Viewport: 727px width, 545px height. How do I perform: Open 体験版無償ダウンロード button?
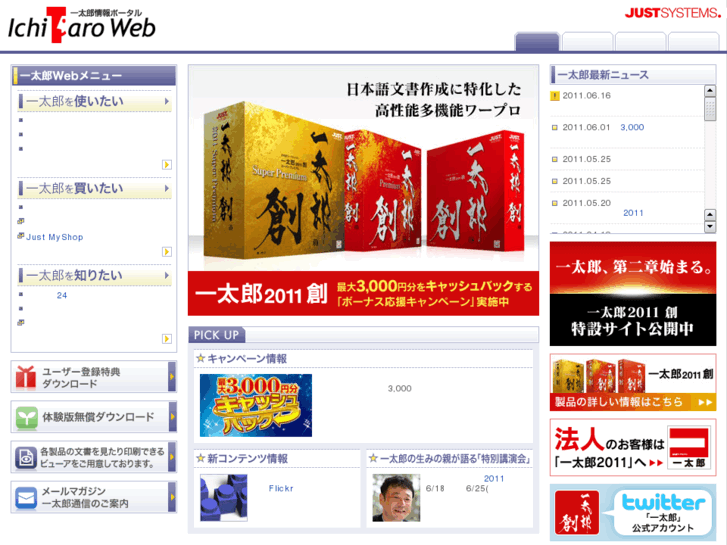(94, 417)
